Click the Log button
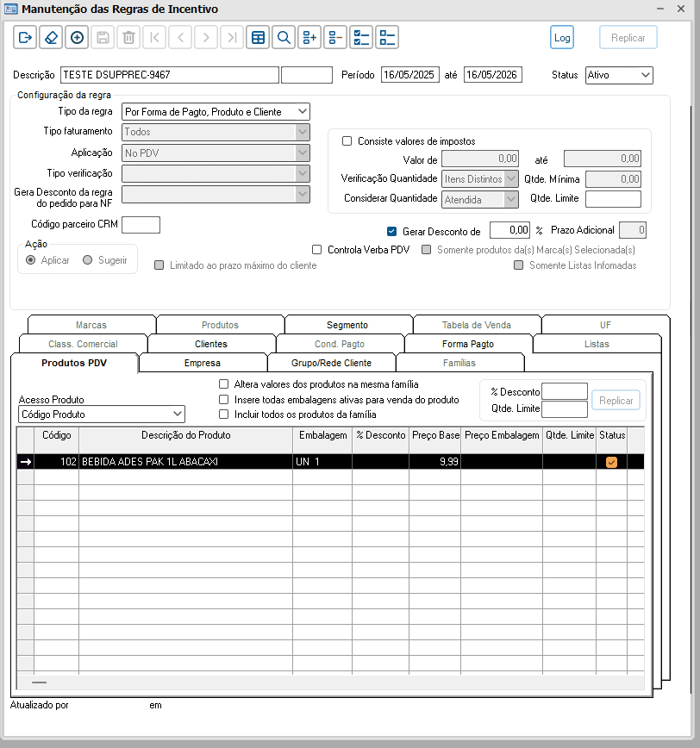 pos(561,38)
